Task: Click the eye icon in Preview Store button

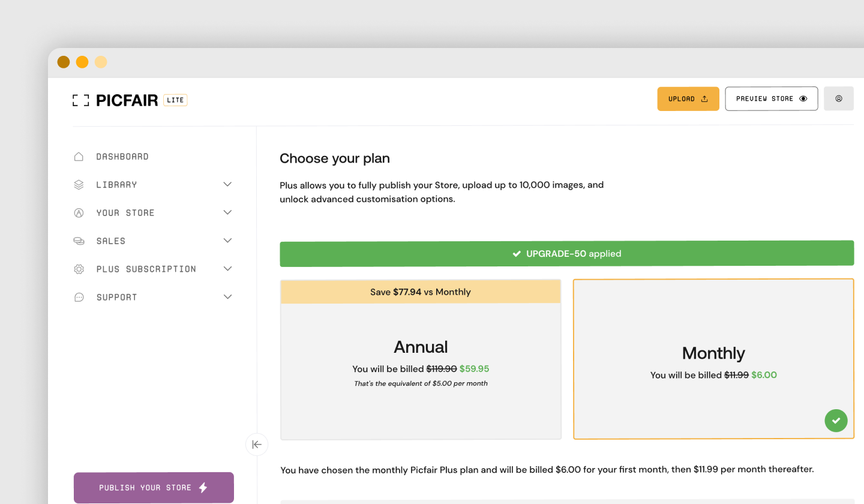Action: pos(803,99)
